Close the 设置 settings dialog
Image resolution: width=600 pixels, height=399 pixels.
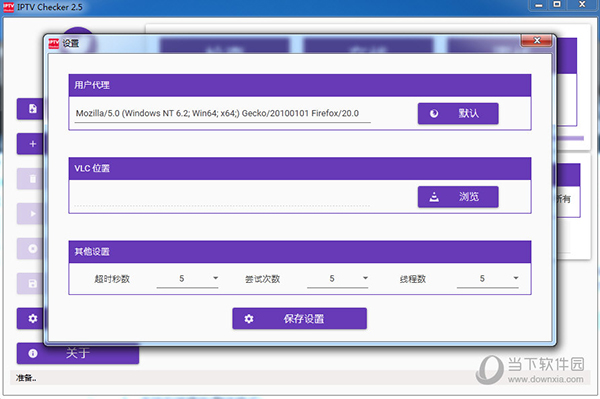[536, 40]
